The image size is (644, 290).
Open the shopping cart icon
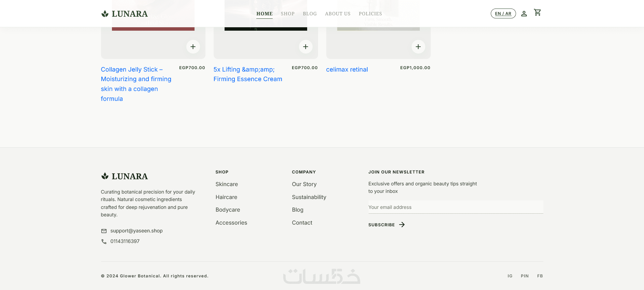[538, 13]
